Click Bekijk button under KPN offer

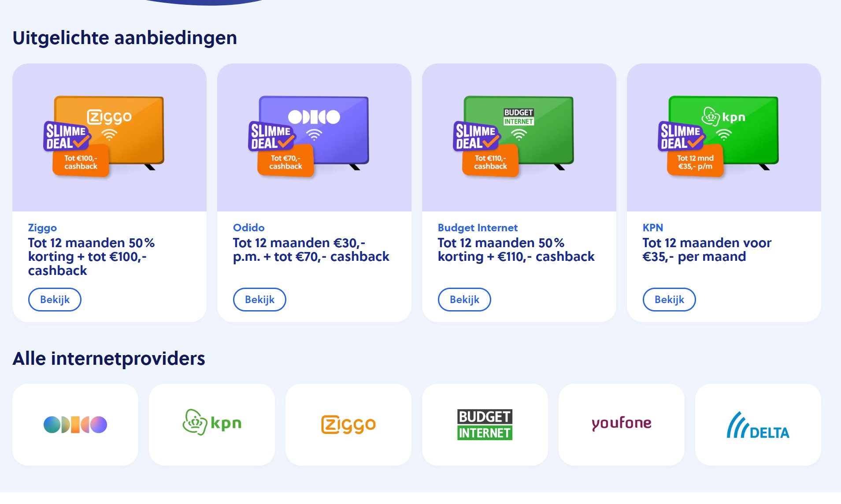pos(669,300)
